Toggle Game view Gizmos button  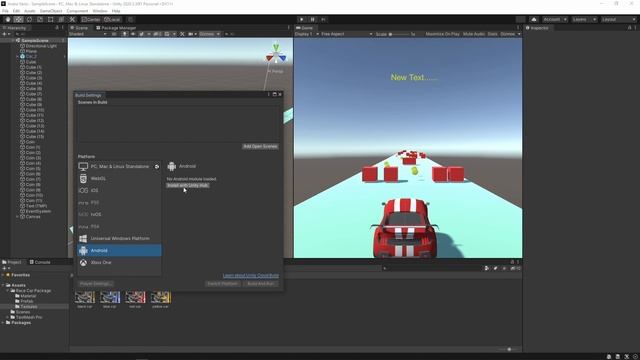508,34
